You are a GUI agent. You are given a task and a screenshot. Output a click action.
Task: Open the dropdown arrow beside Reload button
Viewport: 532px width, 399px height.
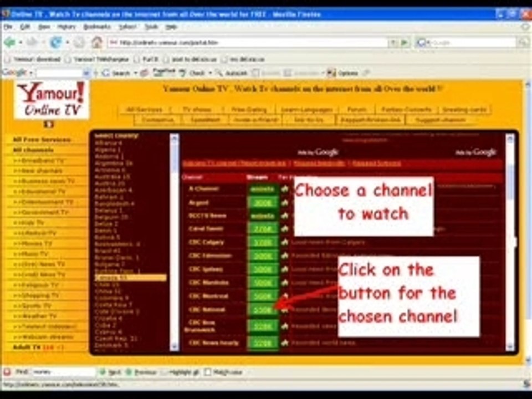coord(67,43)
